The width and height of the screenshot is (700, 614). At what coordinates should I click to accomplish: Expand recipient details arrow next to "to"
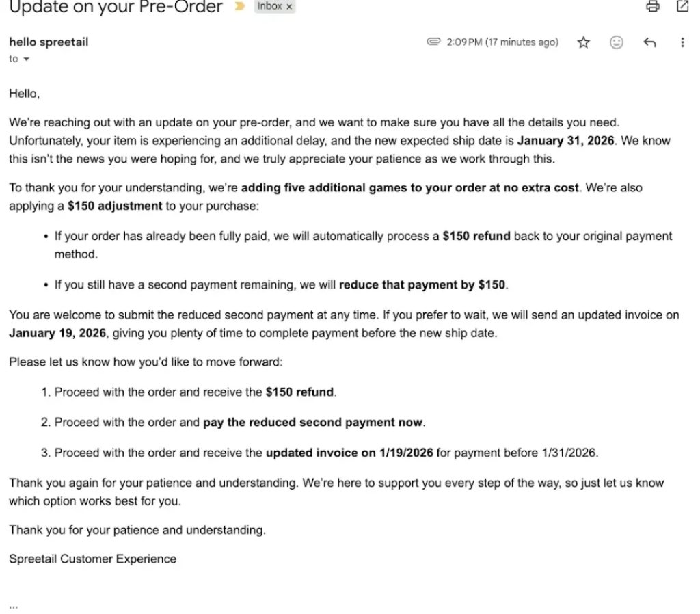(x=27, y=59)
